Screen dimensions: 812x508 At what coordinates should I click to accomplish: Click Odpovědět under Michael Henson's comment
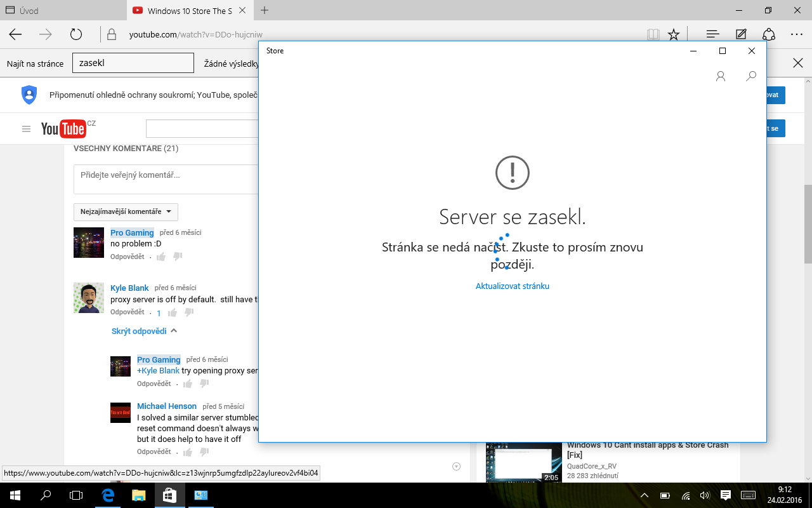point(154,452)
